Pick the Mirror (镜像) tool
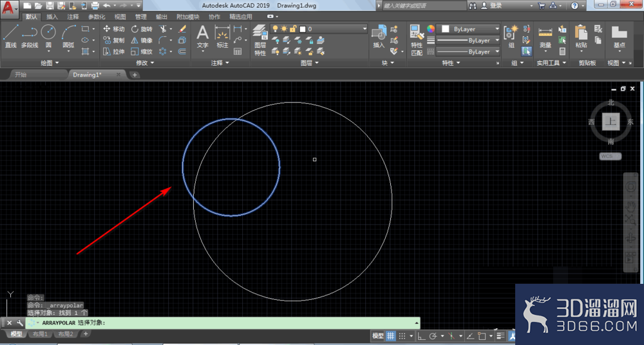 click(142, 41)
